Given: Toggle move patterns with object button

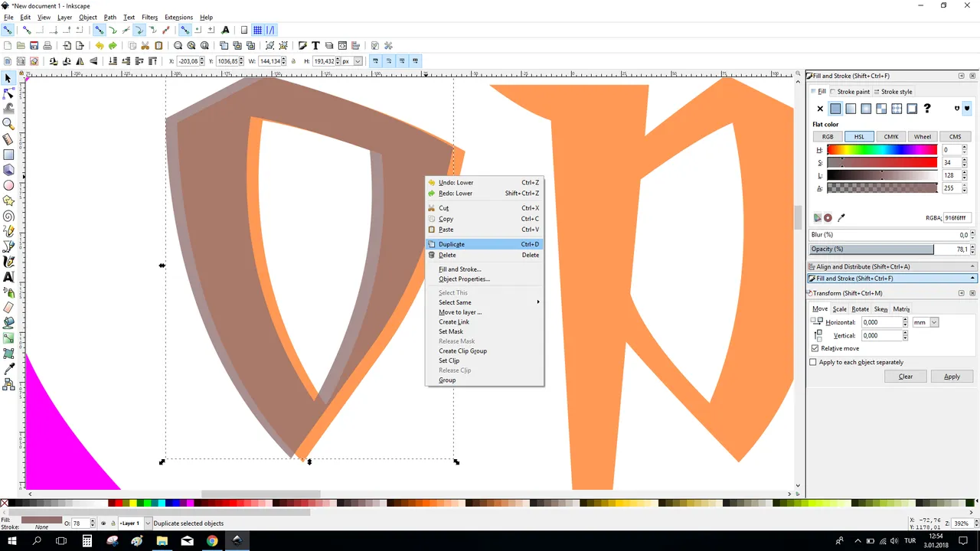Looking at the screenshot, I should click(416, 61).
